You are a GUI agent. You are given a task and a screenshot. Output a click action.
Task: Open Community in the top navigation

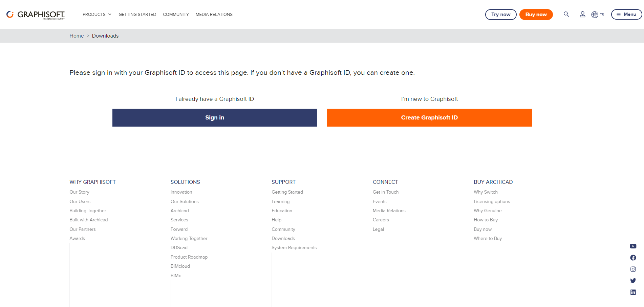[176, 15]
